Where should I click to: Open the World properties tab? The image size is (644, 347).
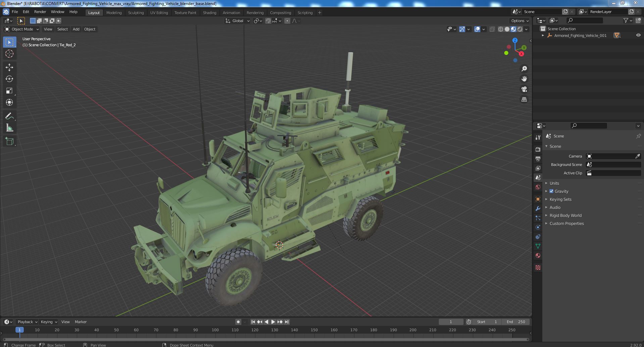pos(538,187)
